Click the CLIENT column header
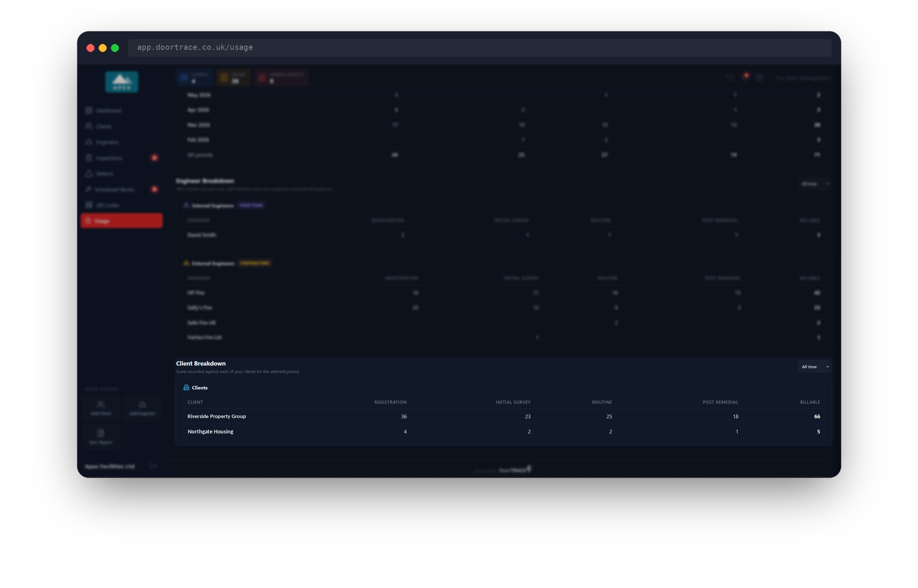This screenshot has width=918, height=588. 195,402
